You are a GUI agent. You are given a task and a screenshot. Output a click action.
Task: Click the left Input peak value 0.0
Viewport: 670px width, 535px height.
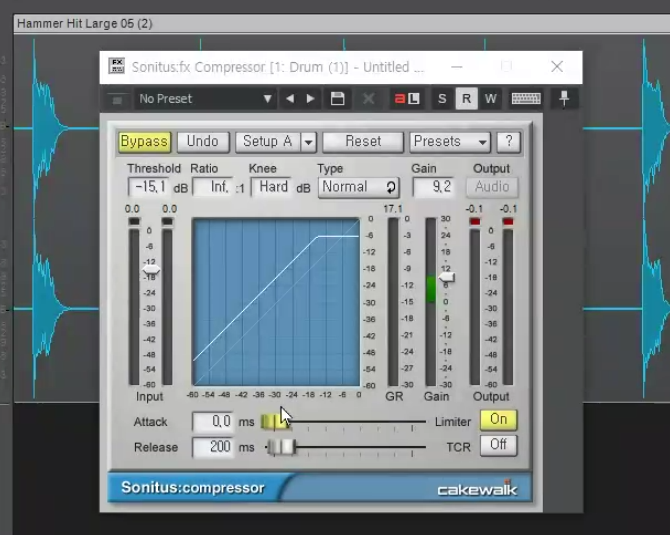click(132, 209)
